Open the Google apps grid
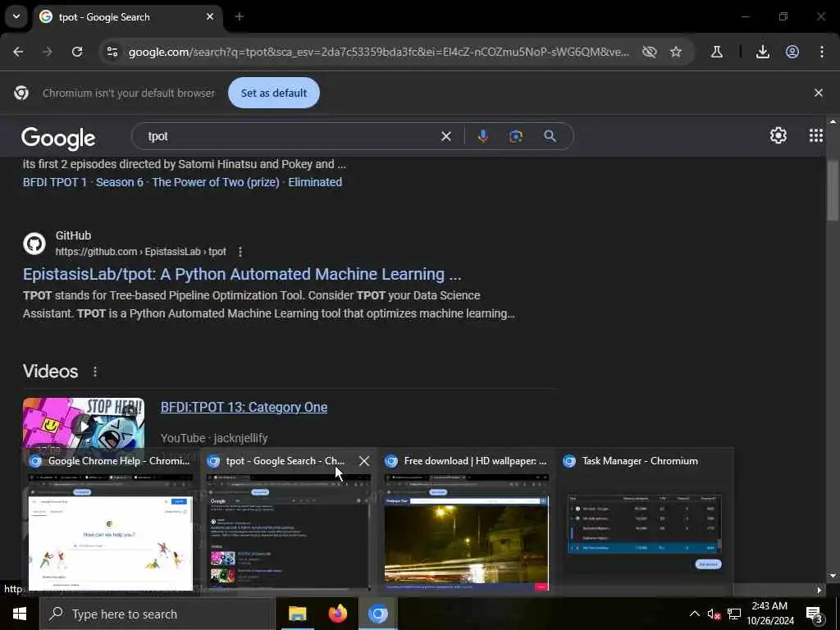 (816, 135)
